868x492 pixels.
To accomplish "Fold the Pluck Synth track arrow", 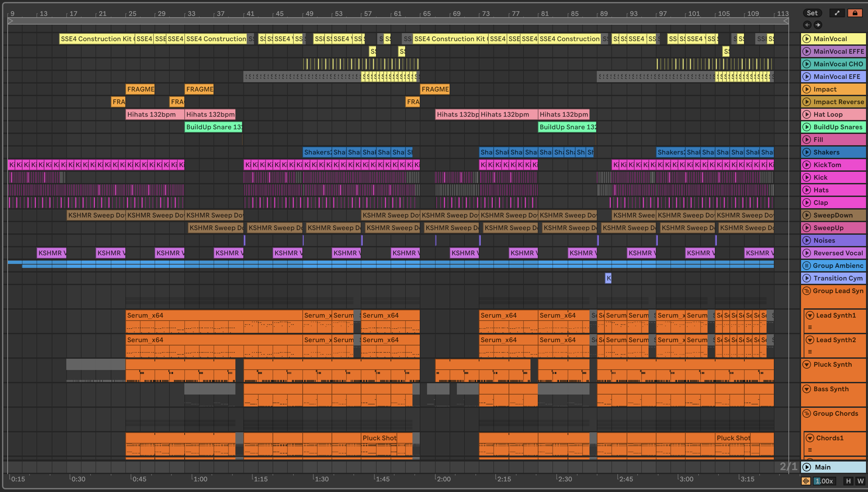I will click(x=807, y=364).
